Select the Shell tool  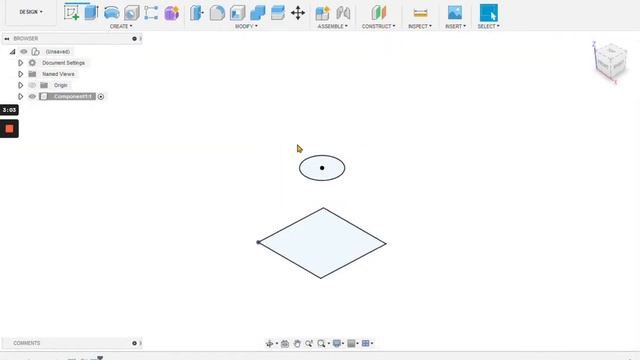pyautogui.click(x=237, y=13)
